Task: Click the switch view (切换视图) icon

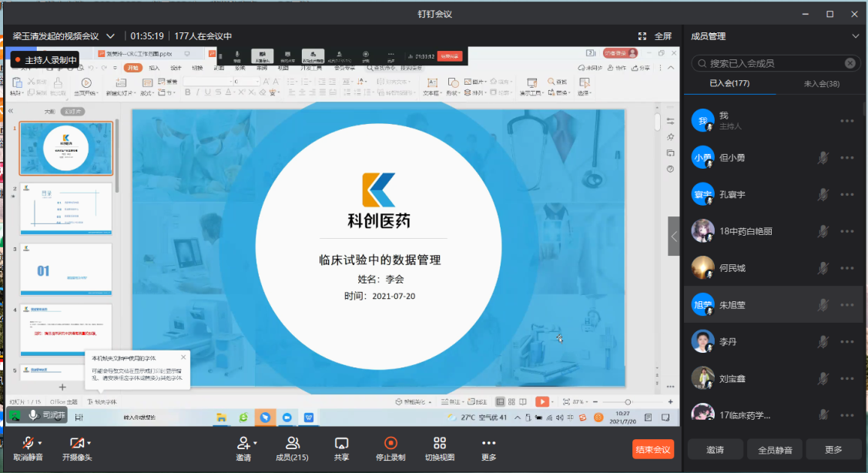Action: point(440,443)
